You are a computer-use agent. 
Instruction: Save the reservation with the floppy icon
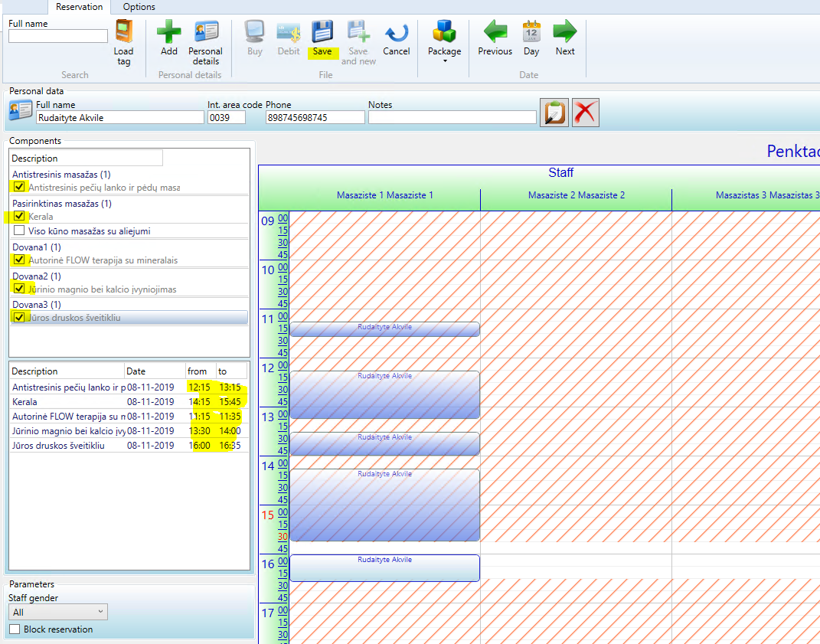tap(322, 32)
